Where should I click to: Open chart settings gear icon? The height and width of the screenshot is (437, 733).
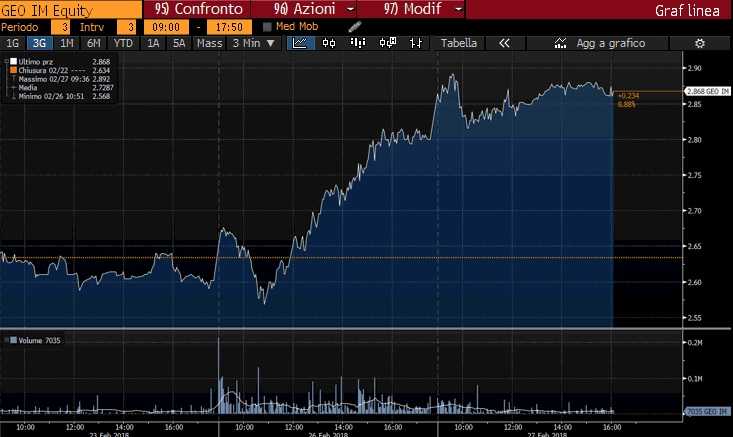click(x=700, y=43)
